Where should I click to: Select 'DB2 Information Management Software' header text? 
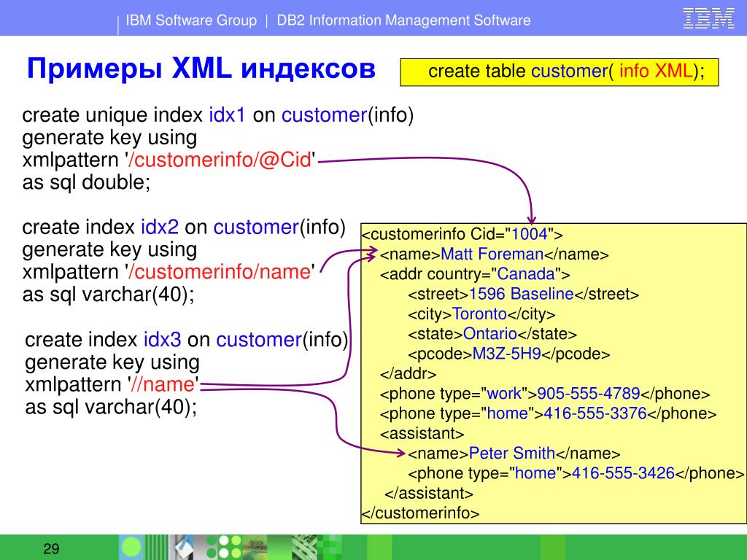tap(403, 20)
